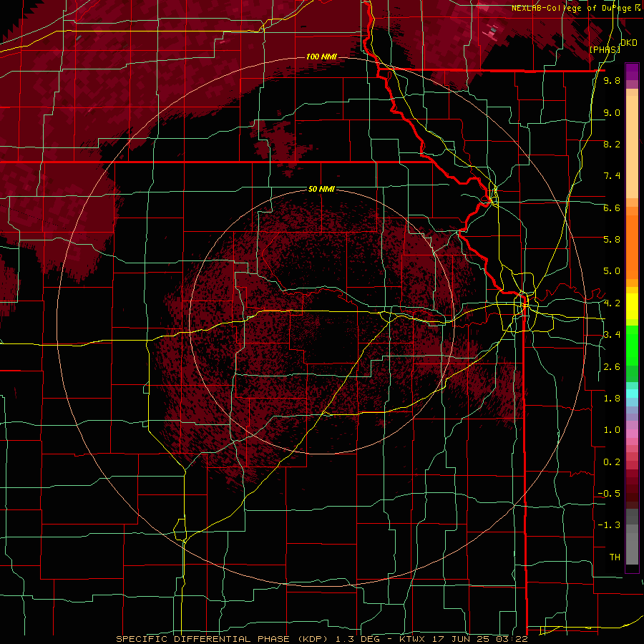Click the 5.8 value on the color scale

point(612,240)
